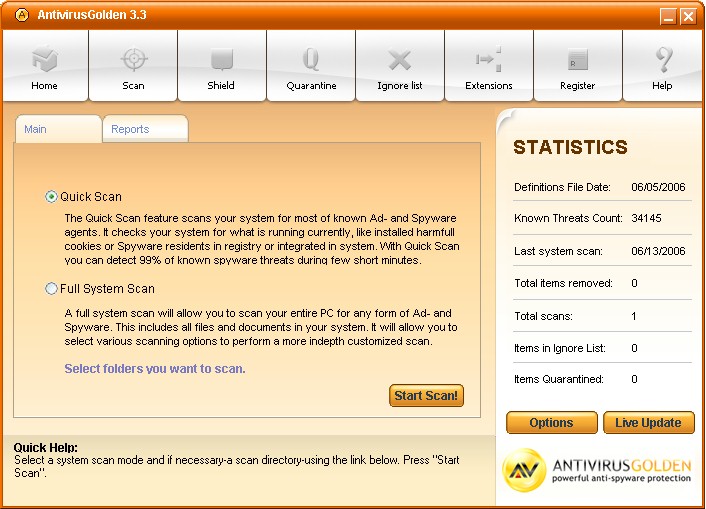This screenshot has height=509, width=706.
Task: Switch to the Reports tab
Action: [x=145, y=129]
